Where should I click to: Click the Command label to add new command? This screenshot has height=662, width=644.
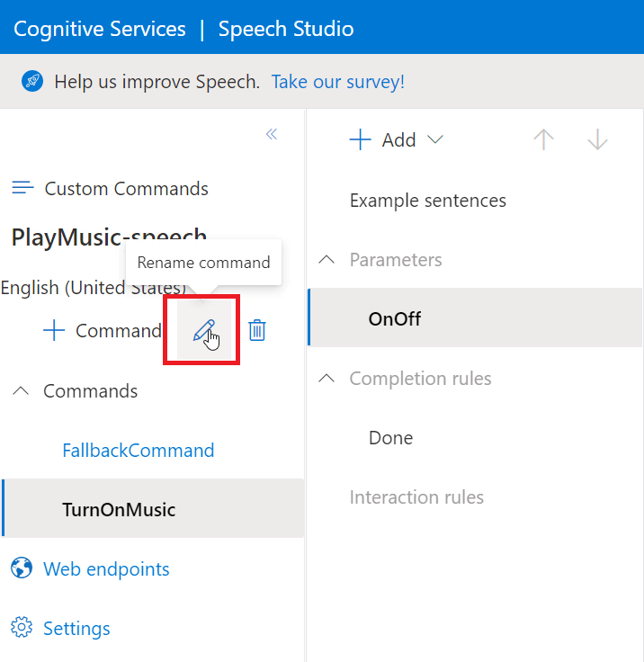click(118, 331)
